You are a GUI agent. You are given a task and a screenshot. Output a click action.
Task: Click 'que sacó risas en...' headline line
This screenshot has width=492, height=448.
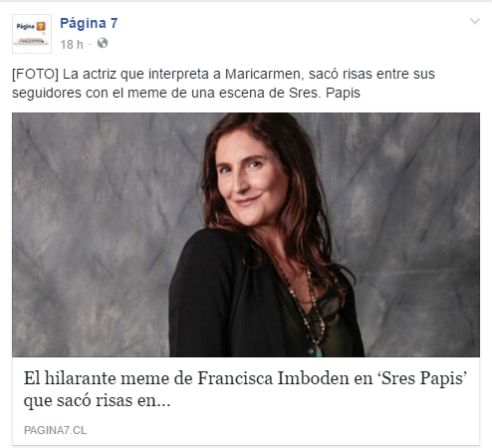97,400
